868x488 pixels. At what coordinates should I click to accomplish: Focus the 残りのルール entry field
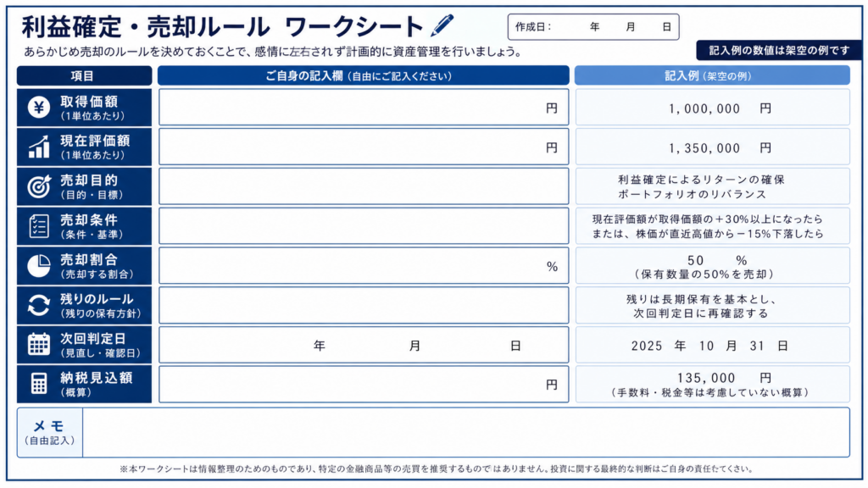[364, 305]
